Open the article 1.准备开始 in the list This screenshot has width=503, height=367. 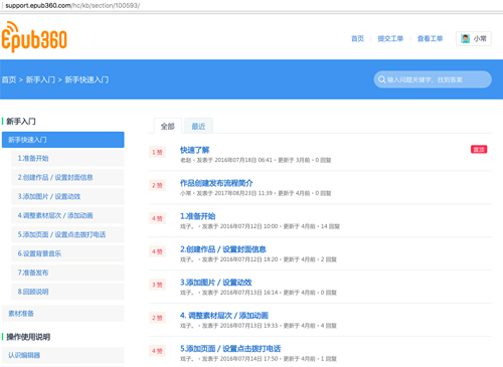click(198, 216)
